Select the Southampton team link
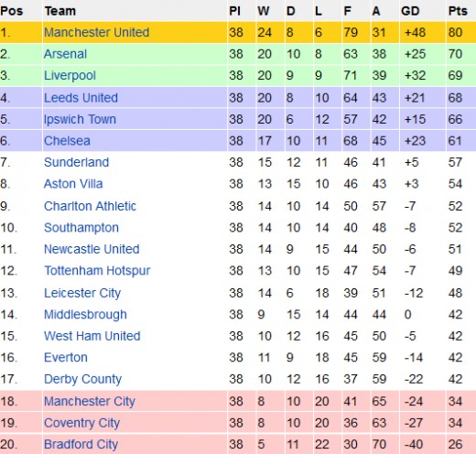Image resolution: width=476 pixels, height=454 pixels. [81, 228]
